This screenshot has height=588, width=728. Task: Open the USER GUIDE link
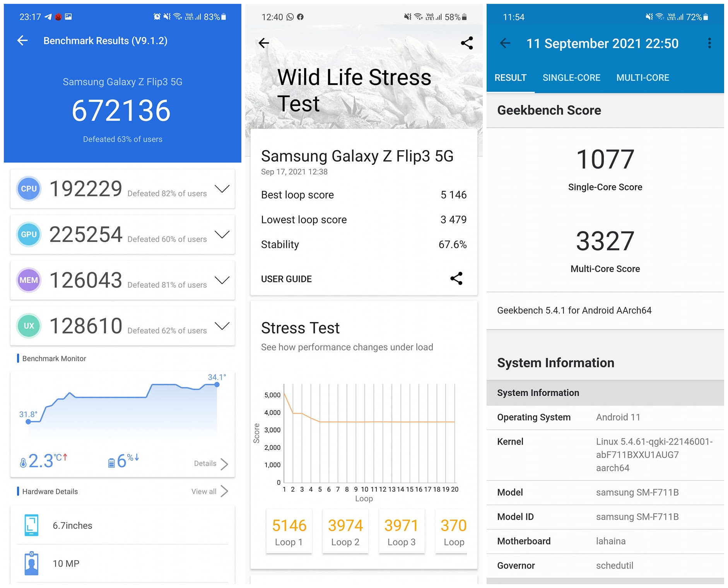(286, 279)
